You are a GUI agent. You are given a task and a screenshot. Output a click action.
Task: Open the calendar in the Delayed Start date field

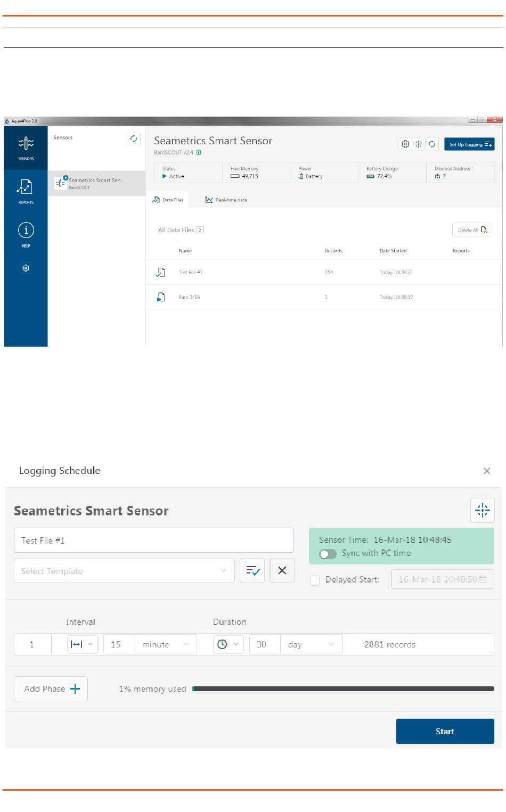point(483,579)
